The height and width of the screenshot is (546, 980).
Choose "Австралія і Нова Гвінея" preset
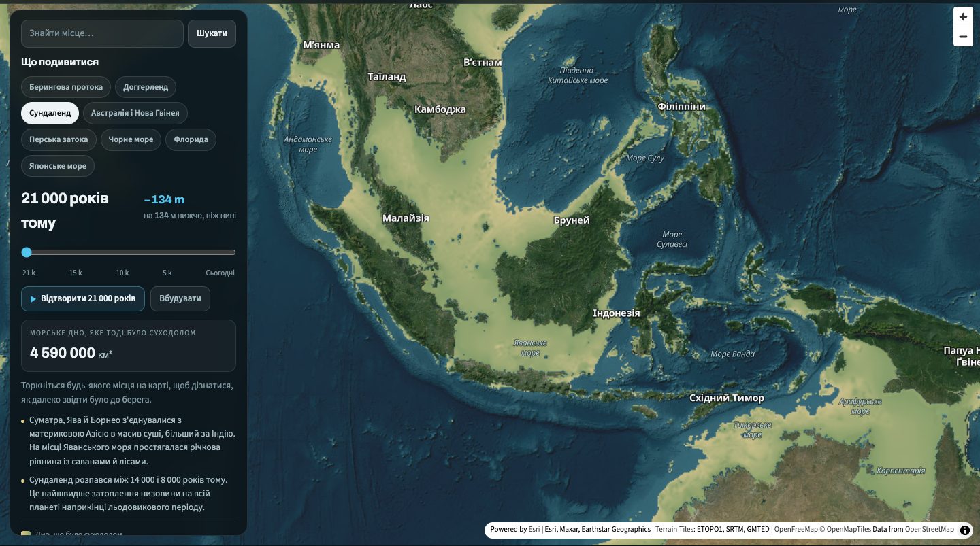pos(135,113)
